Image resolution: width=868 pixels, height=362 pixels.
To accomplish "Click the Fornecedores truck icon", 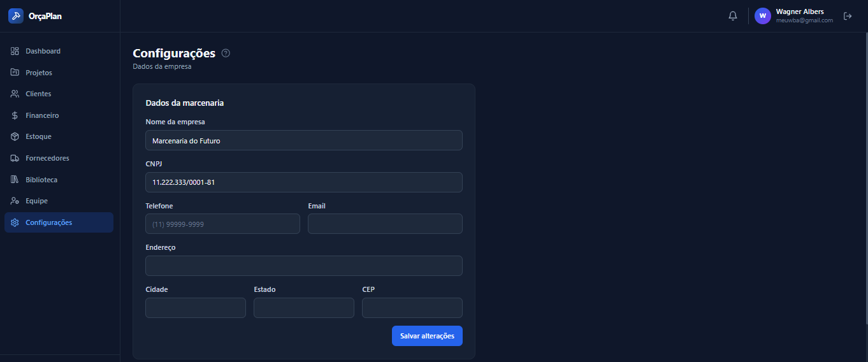I will point(15,158).
